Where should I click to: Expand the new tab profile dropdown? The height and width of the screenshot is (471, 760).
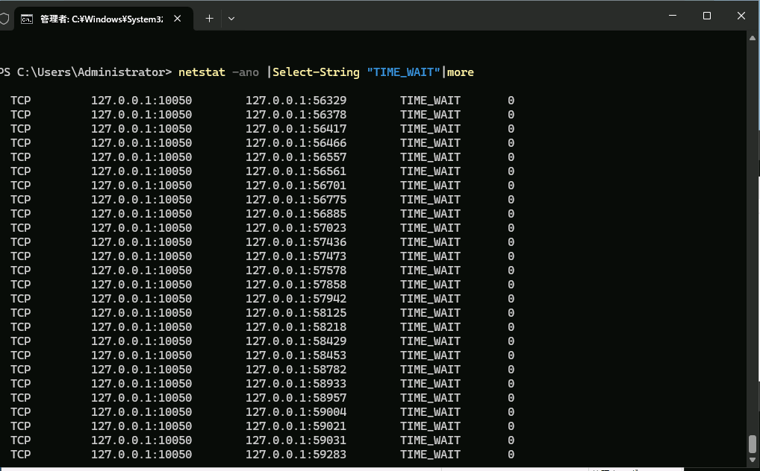tap(231, 18)
